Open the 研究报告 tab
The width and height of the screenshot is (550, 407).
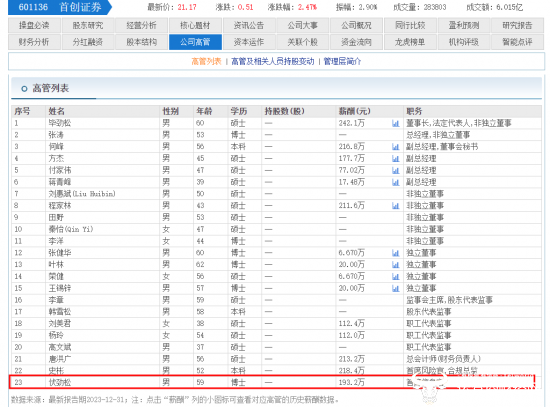(517, 25)
